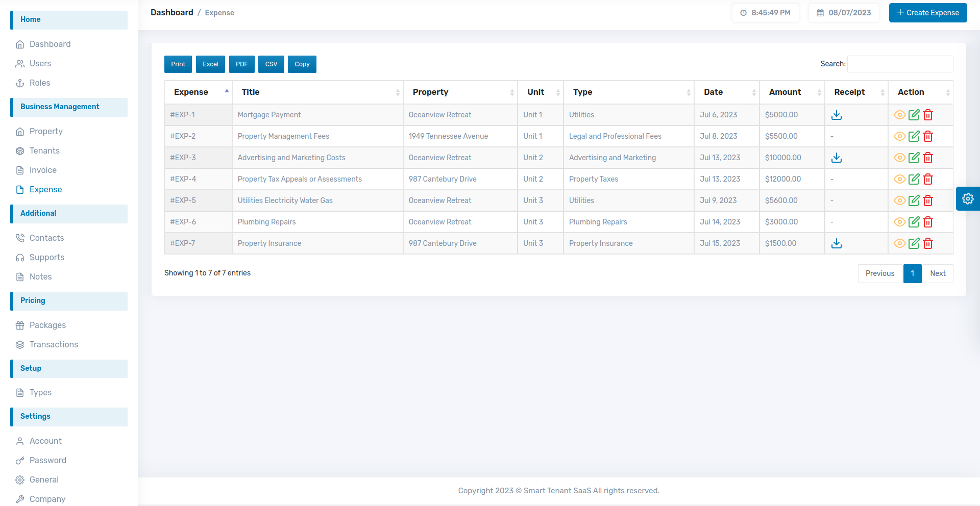The width and height of the screenshot is (980, 506).
Task: Delete the #EXP-3 expense entry
Action: coord(928,158)
